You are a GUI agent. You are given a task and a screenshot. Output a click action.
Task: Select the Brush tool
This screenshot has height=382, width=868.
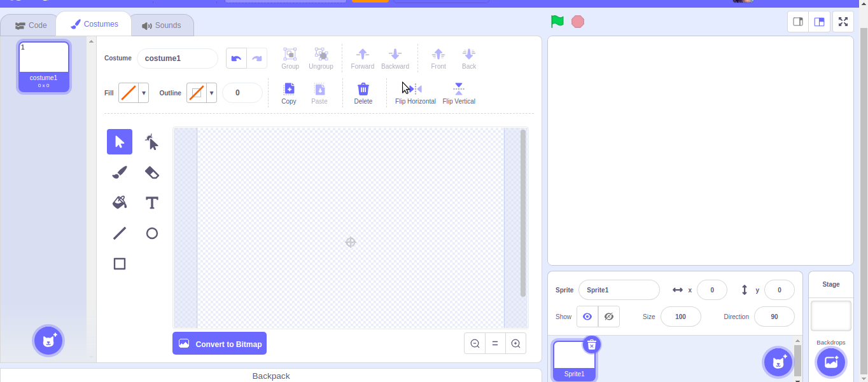coord(119,172)
